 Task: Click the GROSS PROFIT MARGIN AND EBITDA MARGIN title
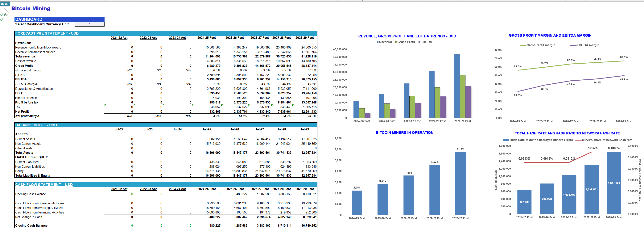click(550, 36)
